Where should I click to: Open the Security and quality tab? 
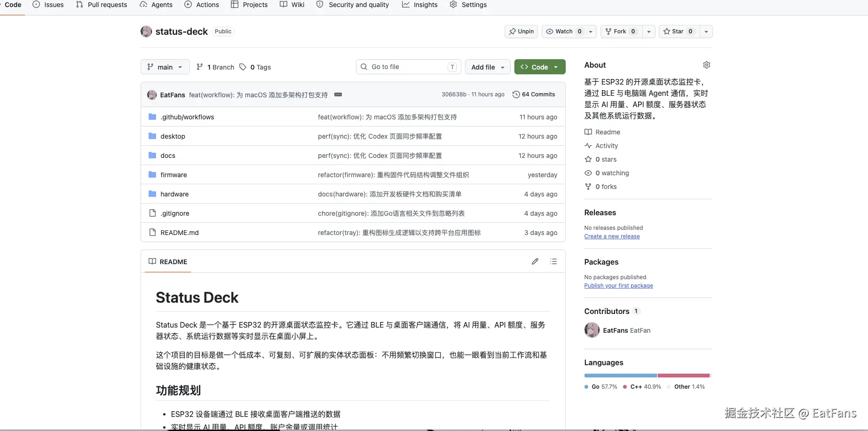353,5
